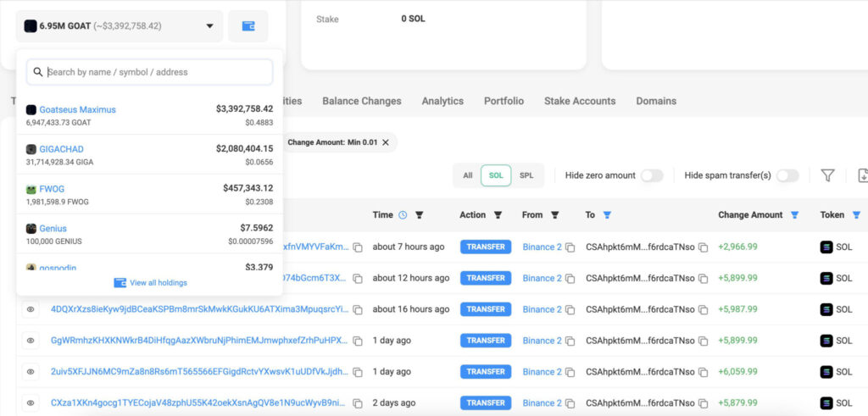
Task: Click the Time column clock icon
Action: [403, 215]
